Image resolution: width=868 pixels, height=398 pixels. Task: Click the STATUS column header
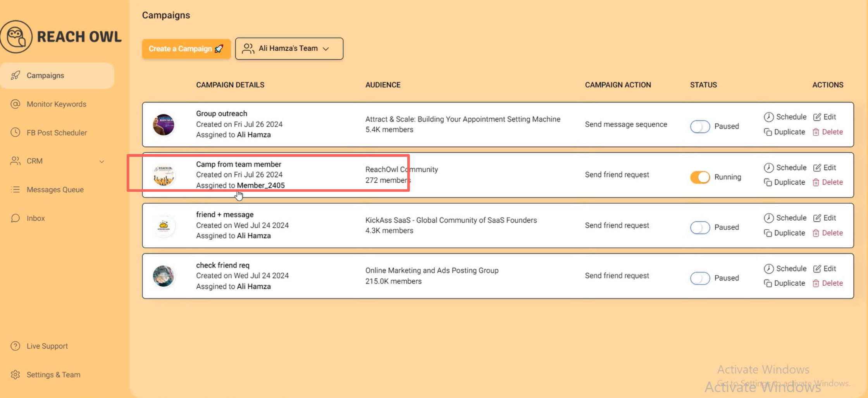pos(703,85)
